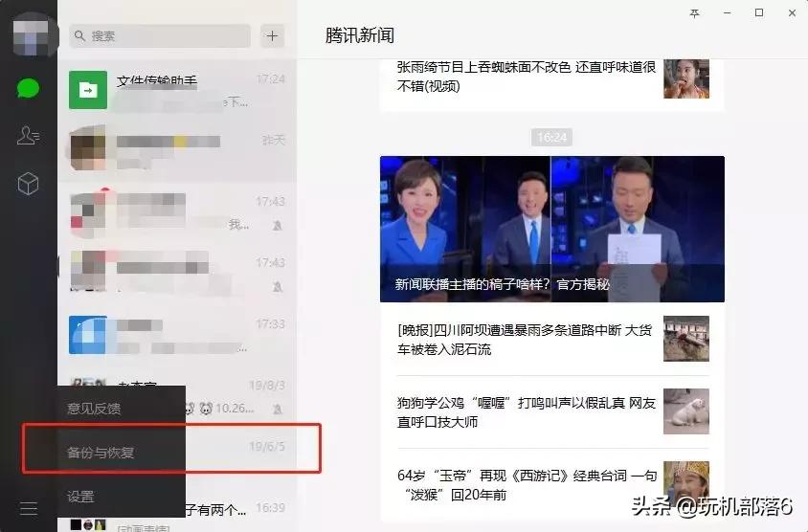Image resolution: width=808 pixels, height=532 pixels.
Task: Open article 张雨绮节目上吞蜘蛛面不改色
Action: 527,77
